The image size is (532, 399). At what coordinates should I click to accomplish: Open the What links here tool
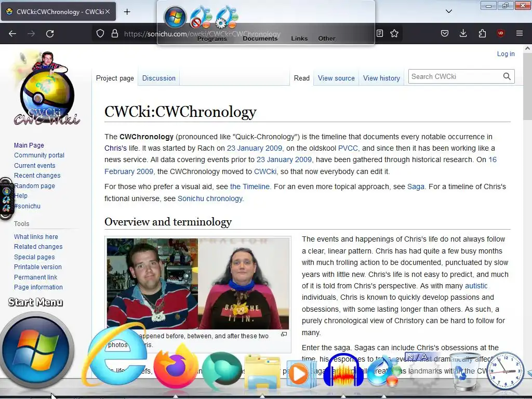(x=36, y=237)
